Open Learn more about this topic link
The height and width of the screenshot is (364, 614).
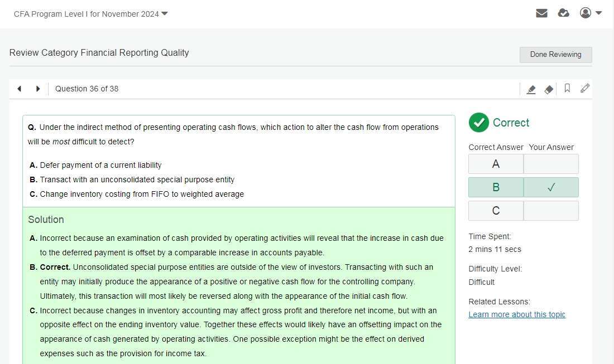[x=517, y=314]
